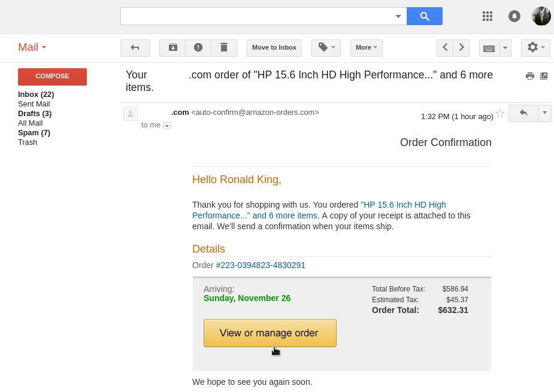The width and height of the screenshot is (554, 392).
Task: Print the email using the printer icon
Action: pos(530,76)
